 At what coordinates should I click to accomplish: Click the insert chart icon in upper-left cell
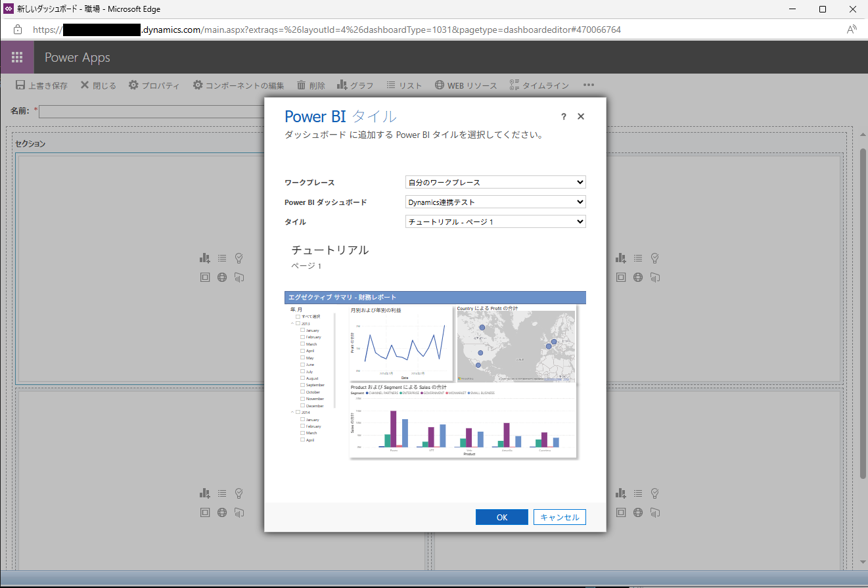tap(205, 258)
